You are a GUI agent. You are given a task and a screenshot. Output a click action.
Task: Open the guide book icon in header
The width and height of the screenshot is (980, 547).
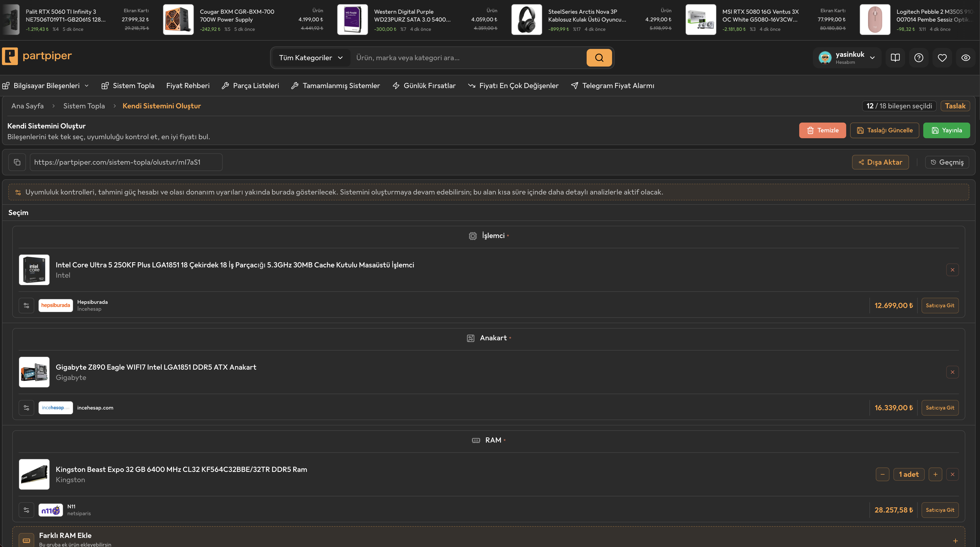pyautogui.click(x=895, y=57)
